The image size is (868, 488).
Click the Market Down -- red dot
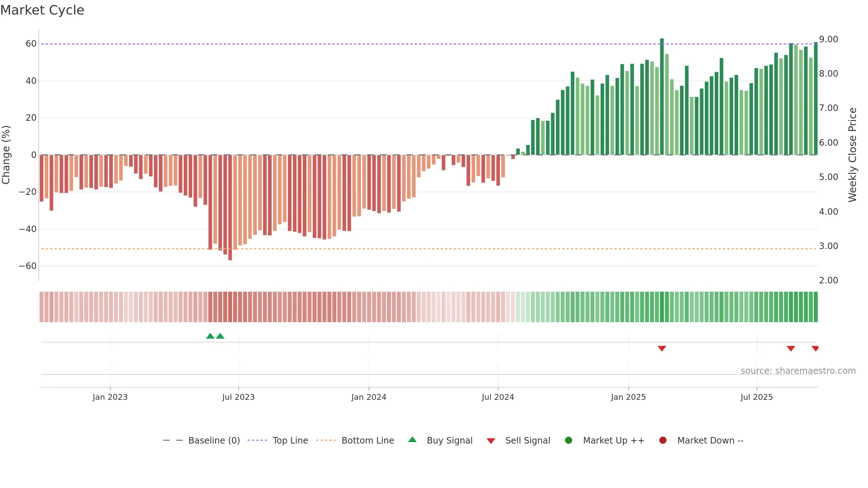click(x=663, y=440)
